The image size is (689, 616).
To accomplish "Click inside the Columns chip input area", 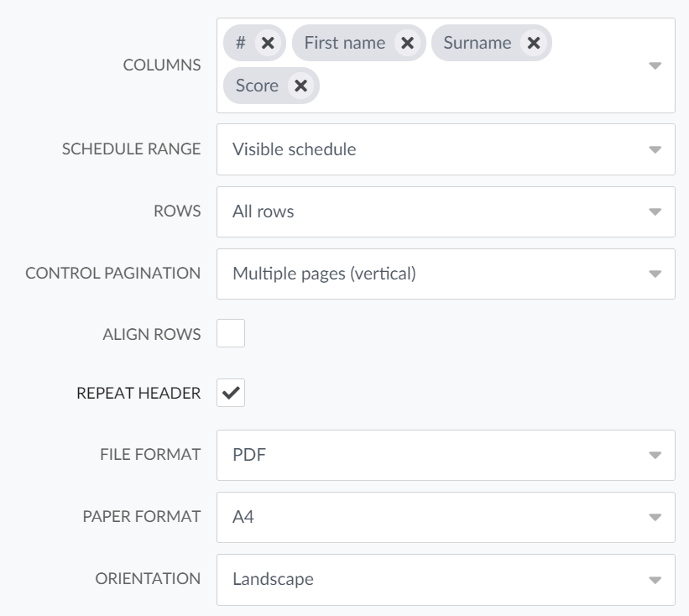I will pyautogui.click(x=462, y=85).
